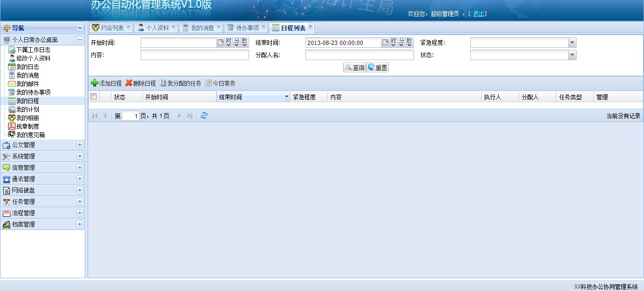The width and height of the screenshot is (644, 291).
Task: Click the page number input field
Action: (x=130, y=115)
